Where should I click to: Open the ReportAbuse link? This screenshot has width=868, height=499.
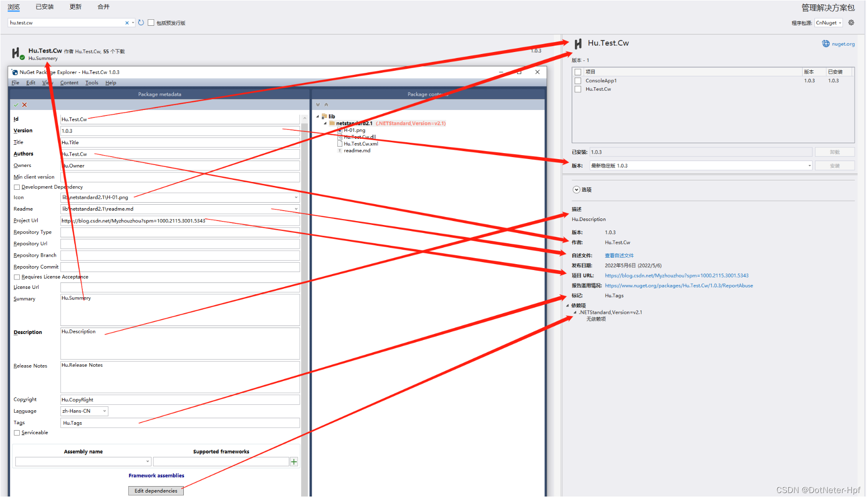pos(679,286)
